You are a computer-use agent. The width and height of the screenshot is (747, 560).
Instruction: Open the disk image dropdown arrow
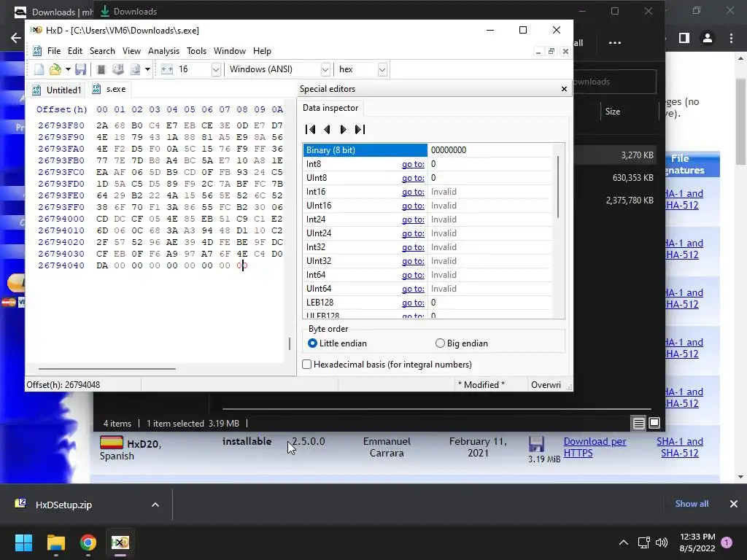(147, 69)
